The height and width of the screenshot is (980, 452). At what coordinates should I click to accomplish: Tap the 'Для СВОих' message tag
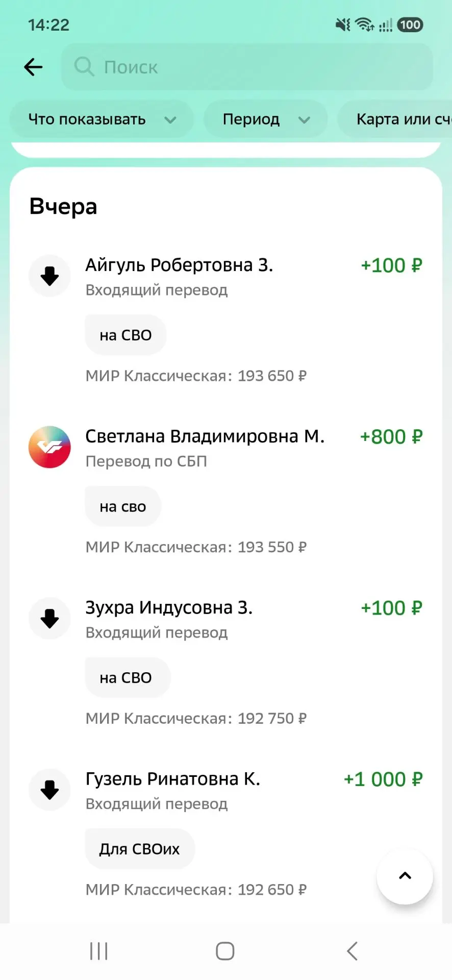pos(140,849)
